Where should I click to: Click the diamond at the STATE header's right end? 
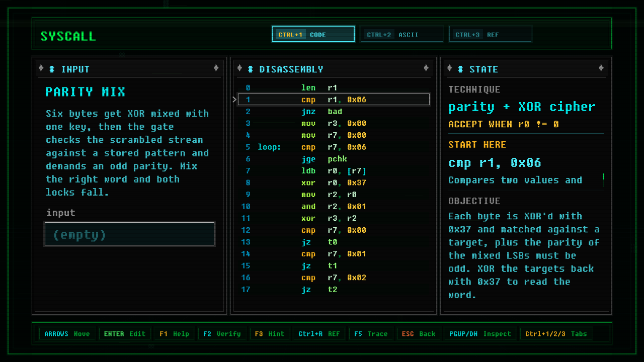coord(601,68)
